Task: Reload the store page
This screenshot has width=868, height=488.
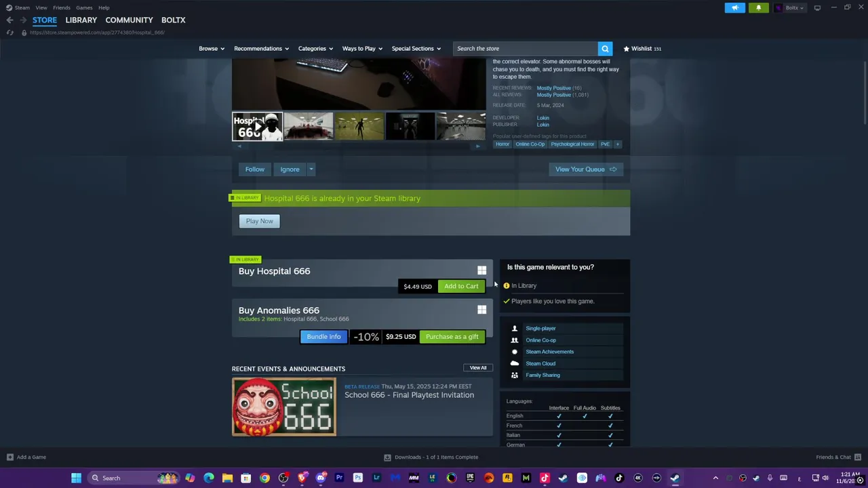Action: tap(9, 33)
